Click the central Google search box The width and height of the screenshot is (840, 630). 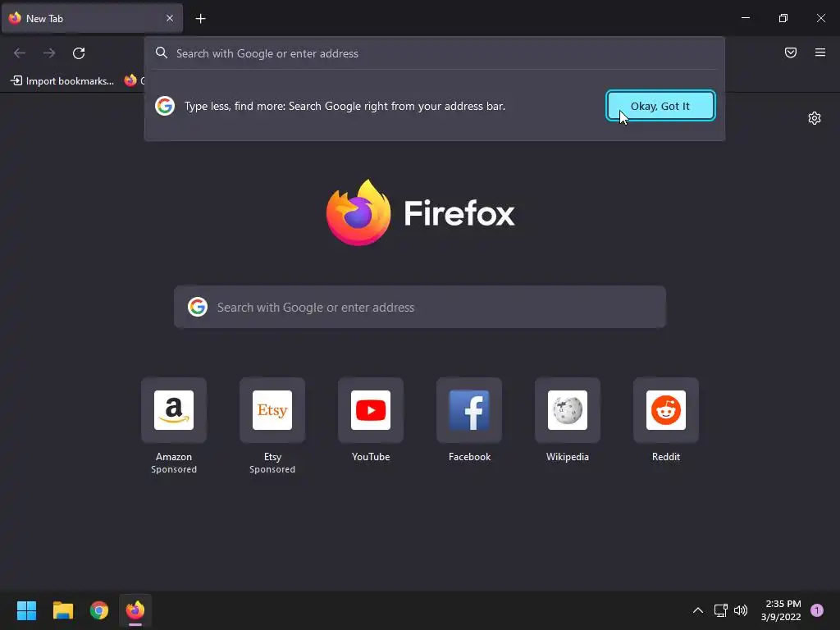click(x=420, y=307)
